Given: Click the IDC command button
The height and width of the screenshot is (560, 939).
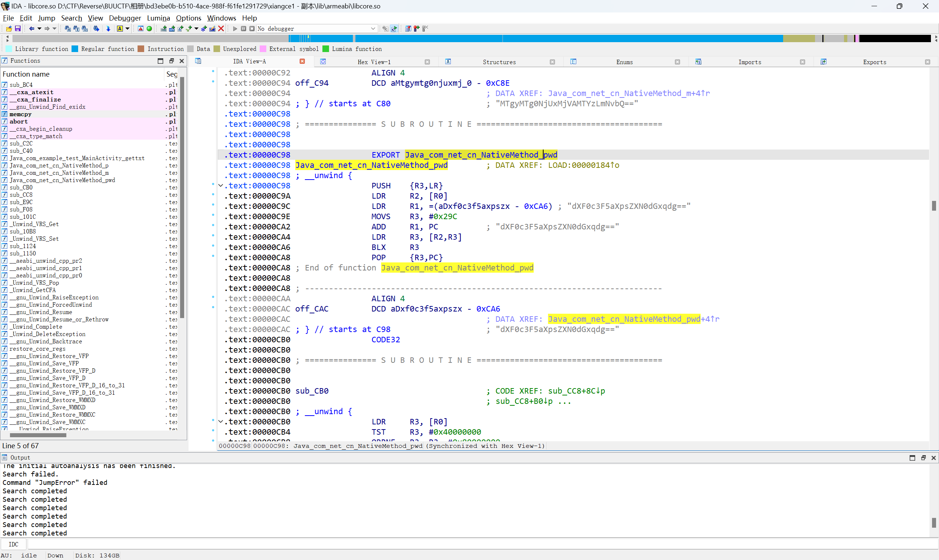Looking at the screenshot, I should (x=13, y=544).
